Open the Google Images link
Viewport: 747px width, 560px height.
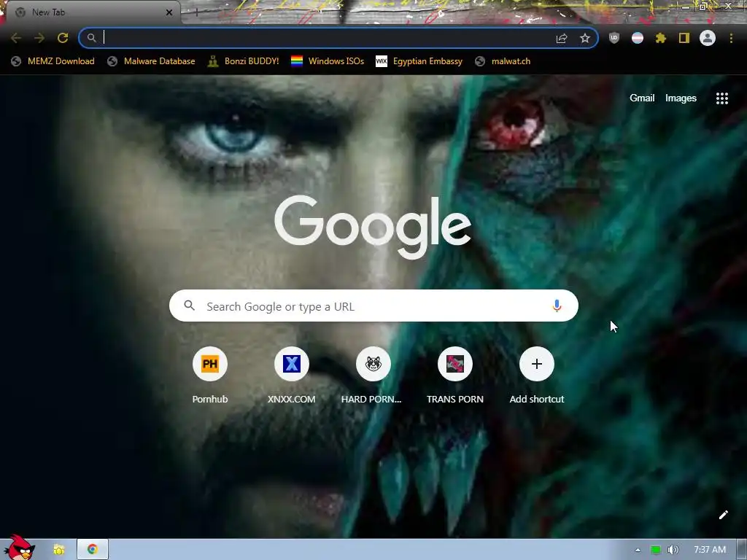click(681, 98)
